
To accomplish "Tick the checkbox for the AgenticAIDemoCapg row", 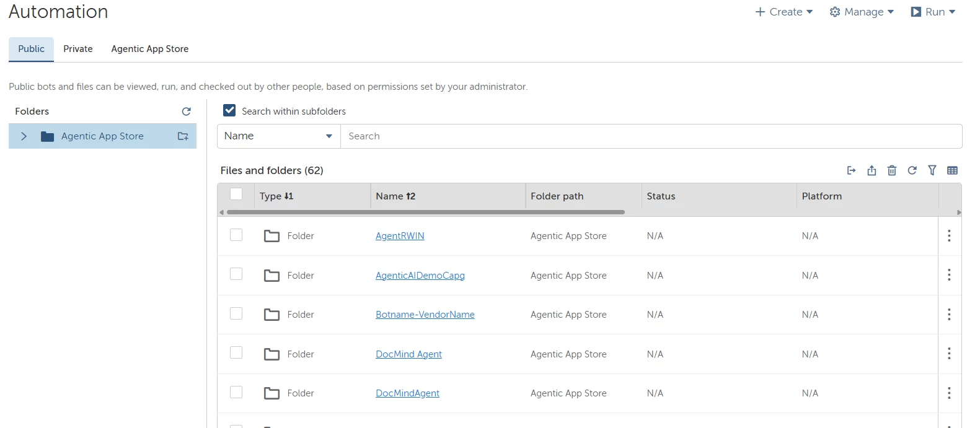I will coord(236,274).
